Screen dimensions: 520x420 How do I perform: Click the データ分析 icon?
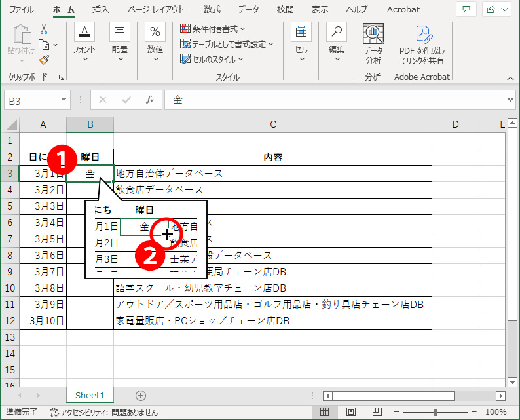pyautogui.click(x=373, y=33)
